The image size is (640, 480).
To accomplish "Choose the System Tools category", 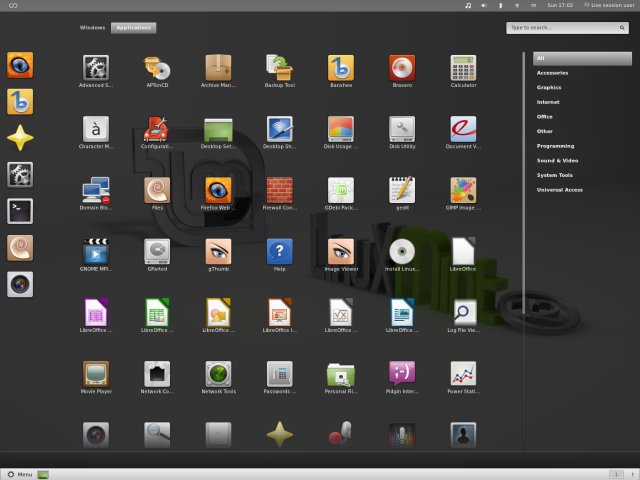I will (555, 176).
